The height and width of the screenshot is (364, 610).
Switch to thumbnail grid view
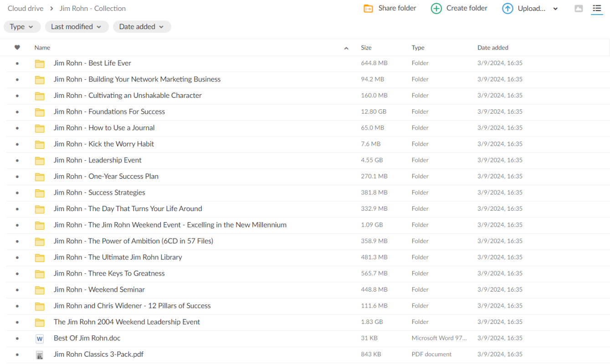tap(579, 9)
